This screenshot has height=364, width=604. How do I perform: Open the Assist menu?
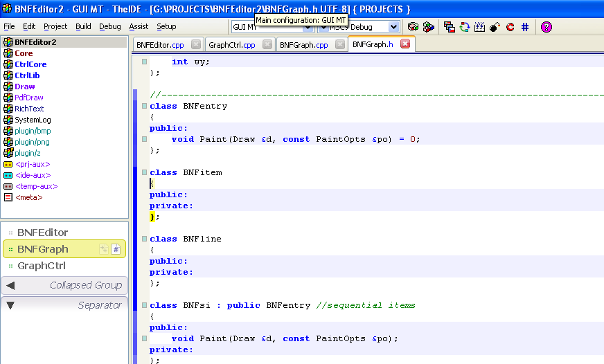(139, 26)
